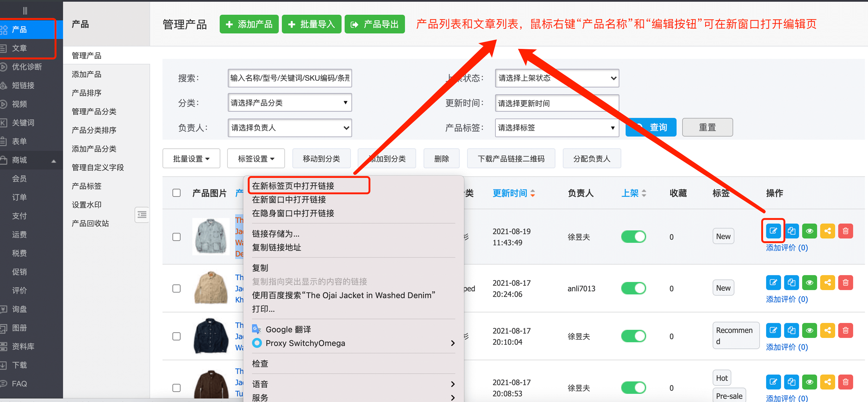The width and height of the screenshot is (868, 402).
Task: Toggle off 上架 switch for first product
Action: point(633,236)
